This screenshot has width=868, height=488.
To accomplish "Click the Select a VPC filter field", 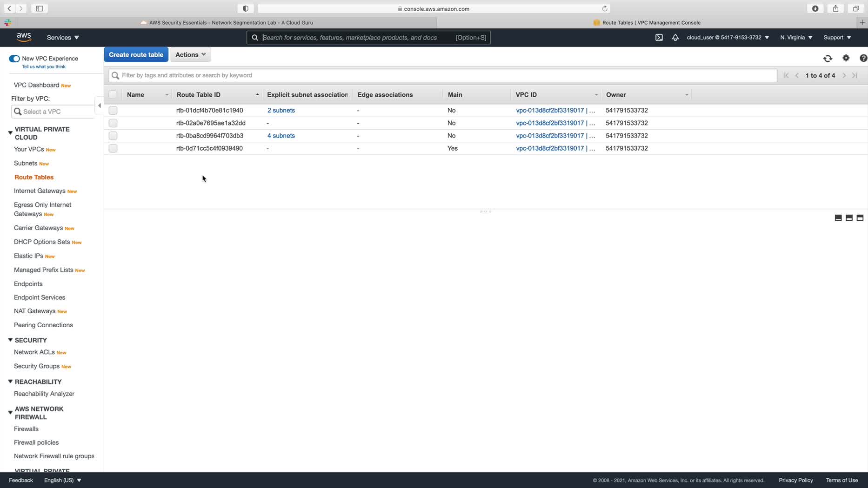I will [x=53, y=112].
